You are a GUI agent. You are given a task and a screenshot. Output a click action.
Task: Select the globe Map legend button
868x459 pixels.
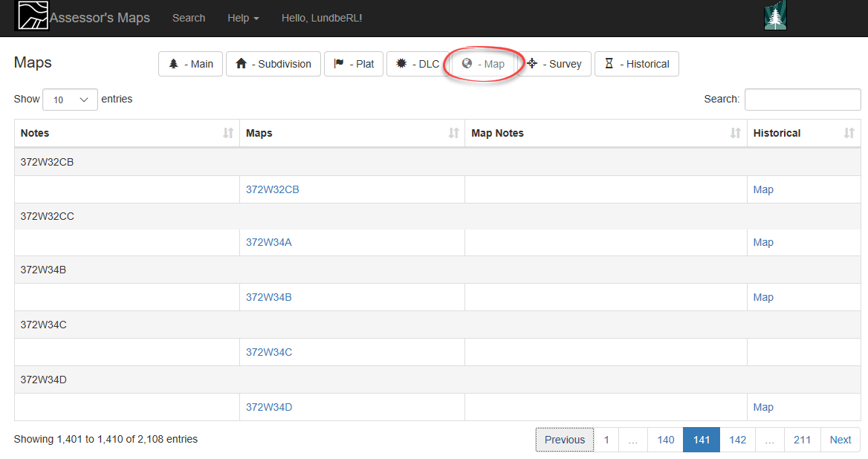coord(483,64)
